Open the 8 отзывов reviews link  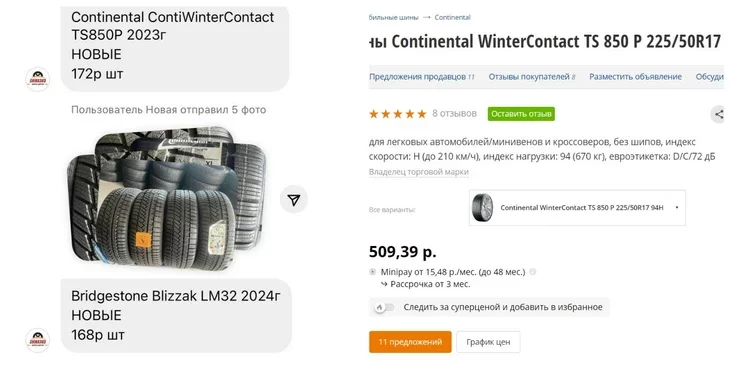click(454, 113)
